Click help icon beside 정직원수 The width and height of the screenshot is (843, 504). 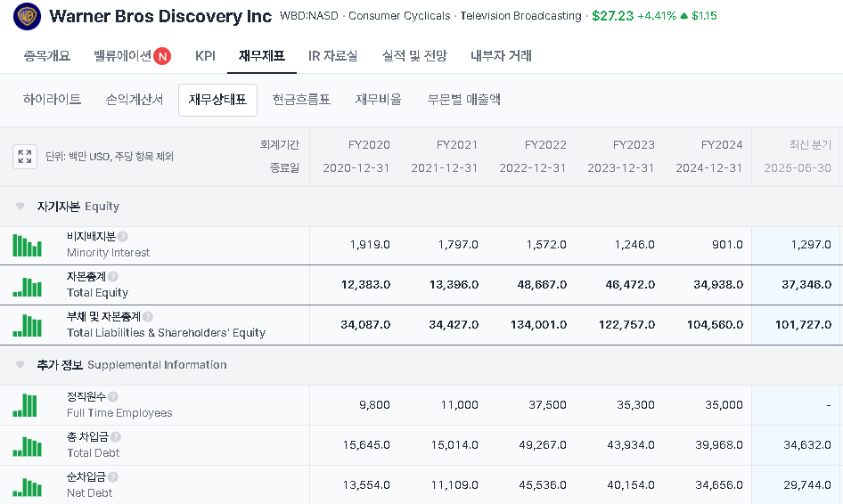point(113,396)
